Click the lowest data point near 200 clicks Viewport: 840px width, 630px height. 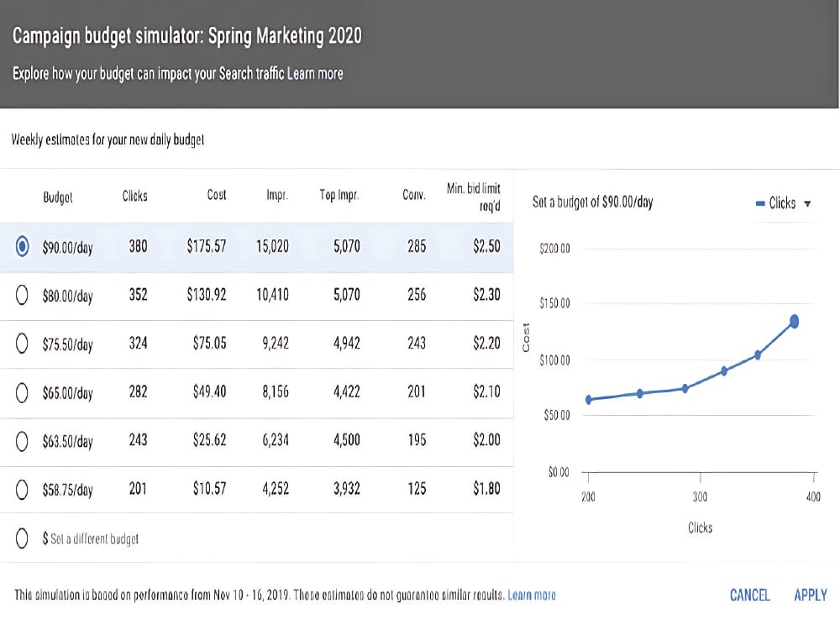pyautogui.click(x=589, y=399)
